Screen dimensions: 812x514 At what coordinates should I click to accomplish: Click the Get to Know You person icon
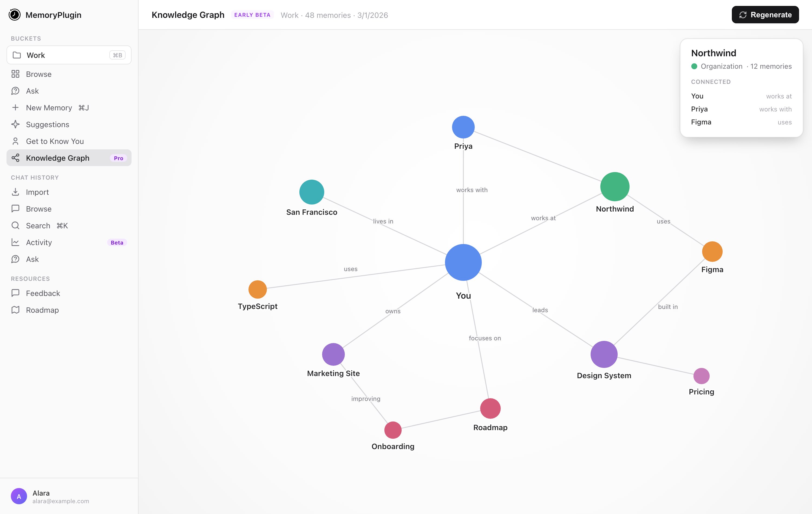point(15,141)
